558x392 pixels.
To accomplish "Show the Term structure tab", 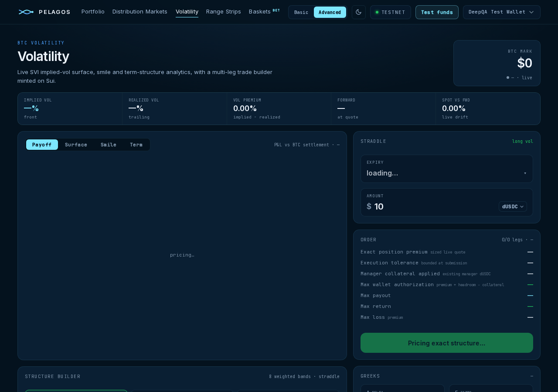I will pyautogui.click(x=136, y=145).
